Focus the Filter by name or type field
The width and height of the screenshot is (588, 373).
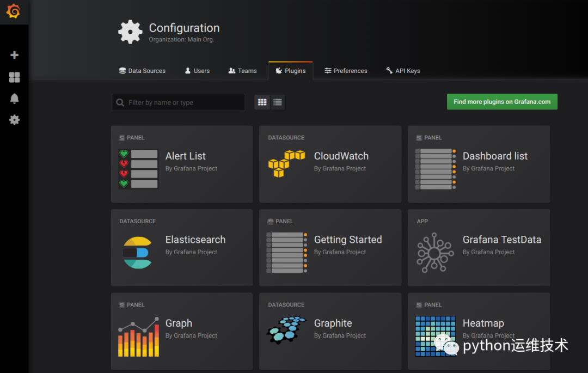(178, 102)
